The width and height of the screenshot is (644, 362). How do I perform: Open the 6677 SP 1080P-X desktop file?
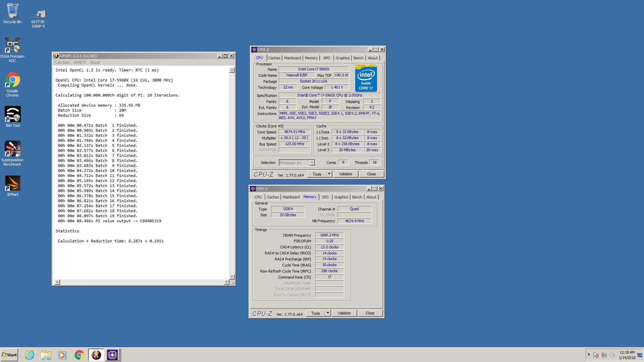click(38, 19)
